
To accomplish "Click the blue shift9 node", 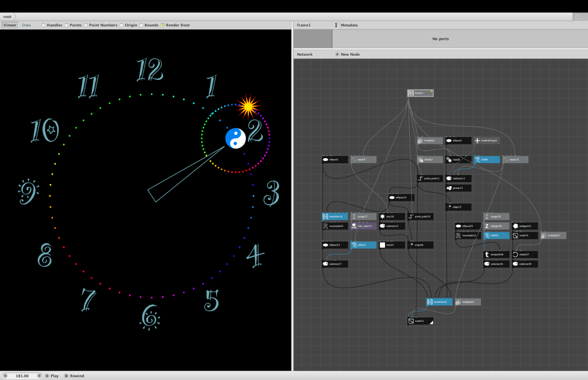I will [487, 160].
